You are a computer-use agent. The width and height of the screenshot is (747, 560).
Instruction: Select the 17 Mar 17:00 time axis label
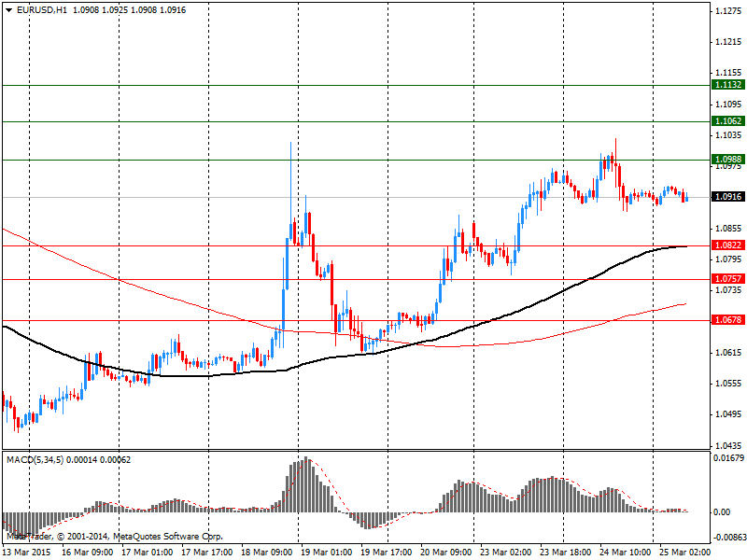pyautogui.click(x=206, y=553)
